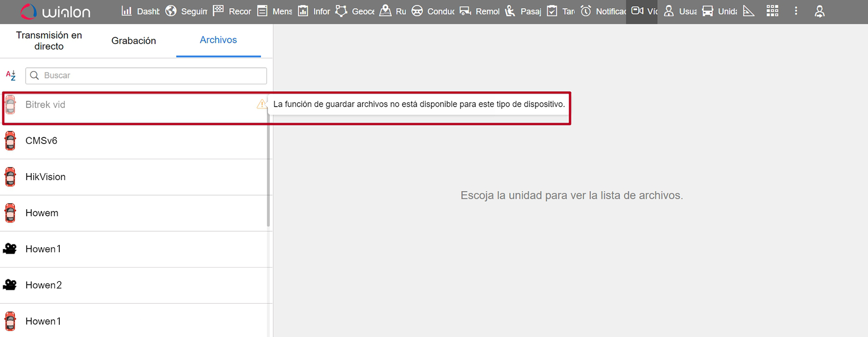Select the Archivos tab

tap(218, 40)
